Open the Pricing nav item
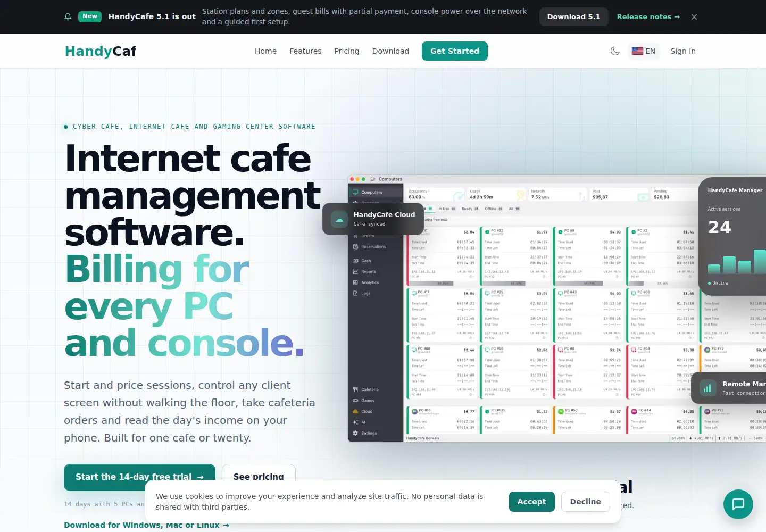The width and height of the screenshot is (766, 532). [347, 51]
